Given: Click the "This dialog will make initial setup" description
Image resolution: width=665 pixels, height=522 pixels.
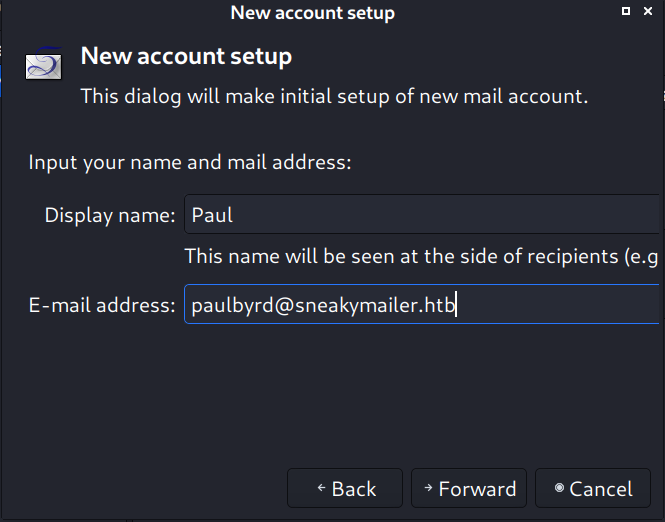Looking at the screenshot, I should [333, 97].
